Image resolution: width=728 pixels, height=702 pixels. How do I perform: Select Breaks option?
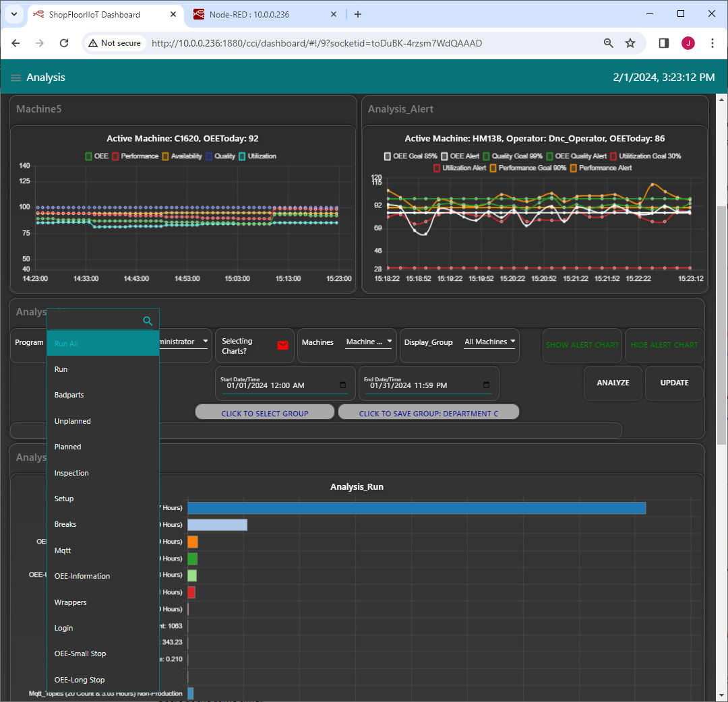pyautogui.click(x=103, y=524)
